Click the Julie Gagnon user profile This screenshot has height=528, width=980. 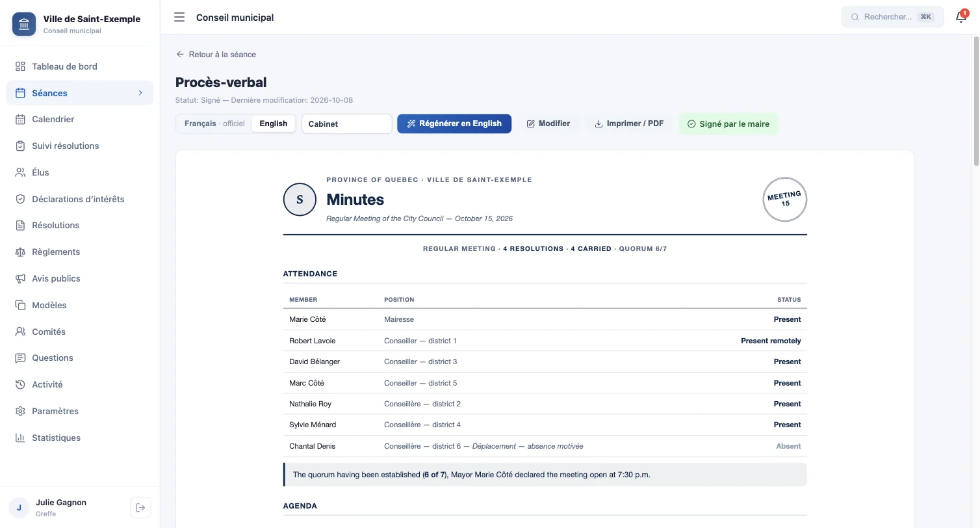[60, 508]
